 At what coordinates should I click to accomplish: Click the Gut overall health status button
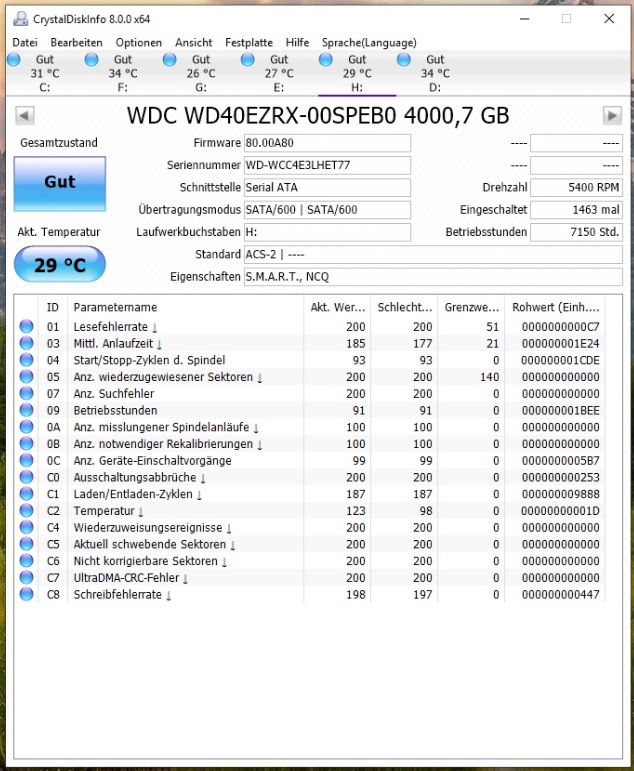point(60,184)
